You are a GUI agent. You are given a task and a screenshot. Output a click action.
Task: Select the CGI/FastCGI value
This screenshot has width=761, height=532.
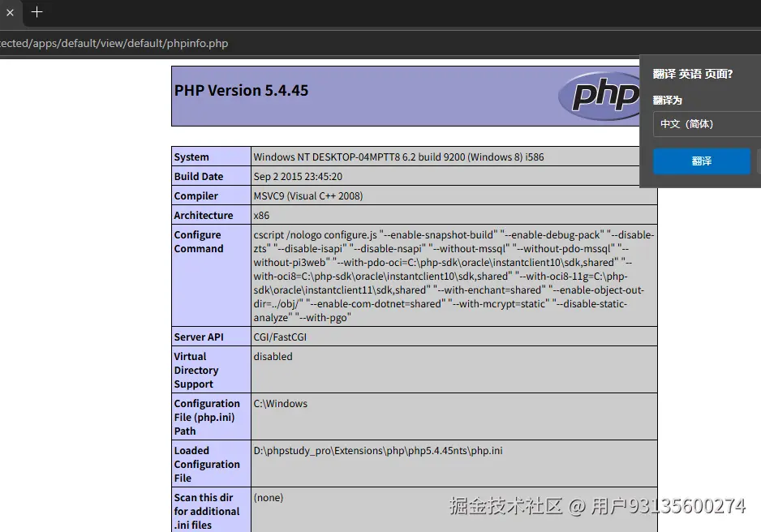click(280, 337)
